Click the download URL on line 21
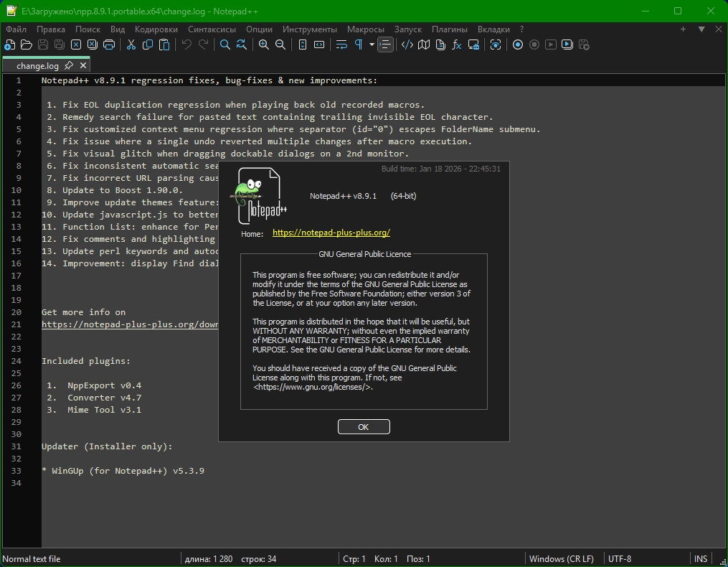This screenshot has width=728, height=567. (130, 324)
